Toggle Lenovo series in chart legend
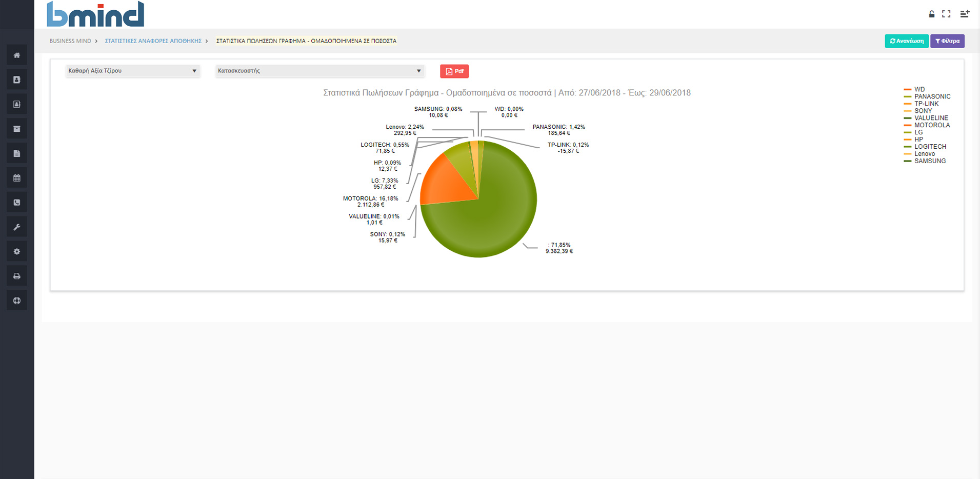The height and width of the screenshot is (479, 980). point(919,154)
